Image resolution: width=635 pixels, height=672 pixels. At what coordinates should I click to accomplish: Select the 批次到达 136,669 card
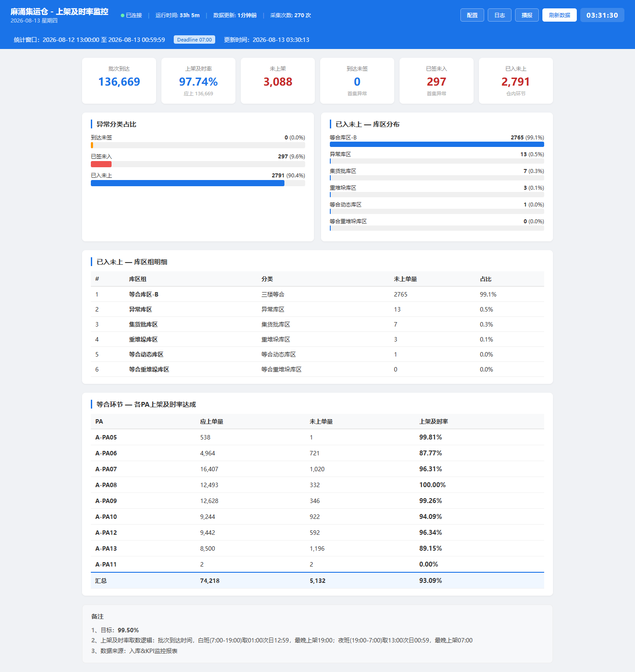tap(119, 81)
